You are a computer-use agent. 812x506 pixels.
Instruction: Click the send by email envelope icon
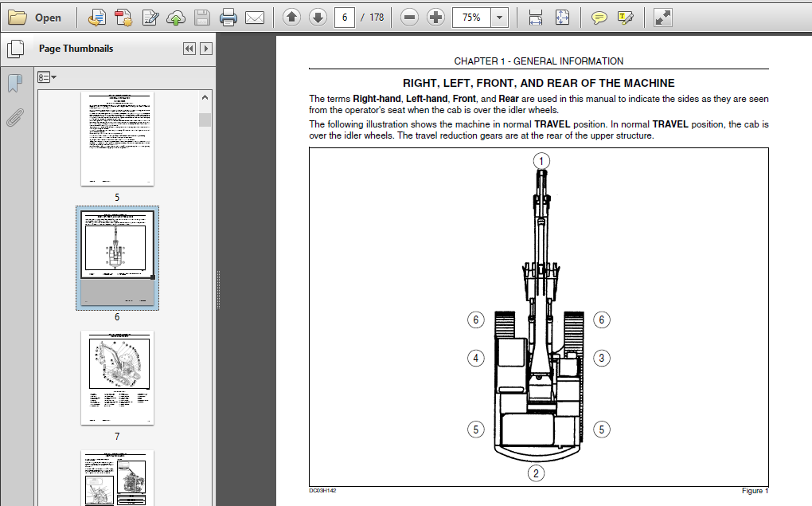coord(254,18)
